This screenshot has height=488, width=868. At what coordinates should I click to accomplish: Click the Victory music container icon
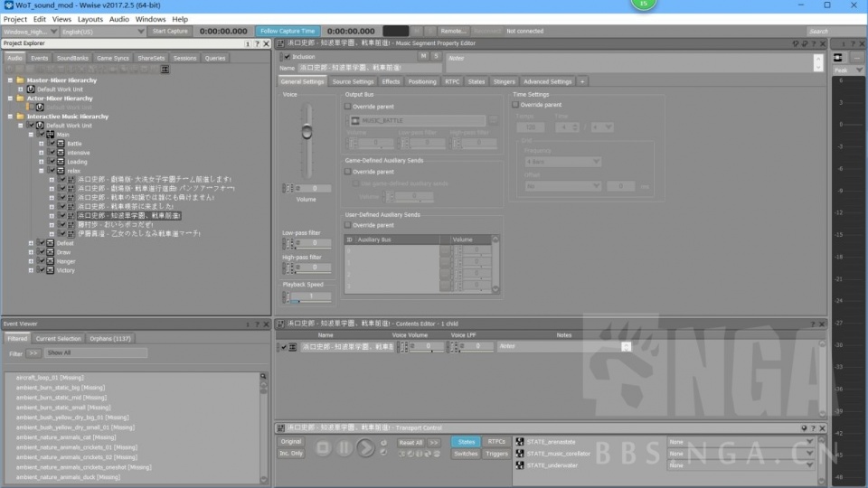click(x=51, y=270)
